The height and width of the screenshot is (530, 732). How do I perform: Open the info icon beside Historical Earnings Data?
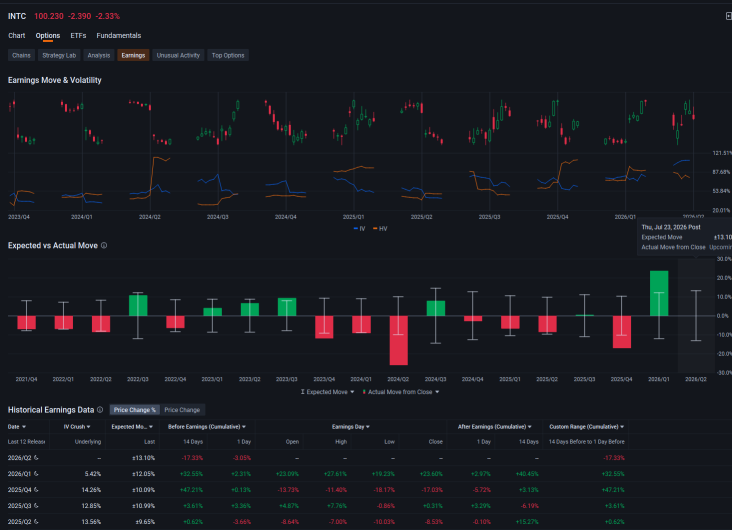pyautogui.click(x=100, y=410)
